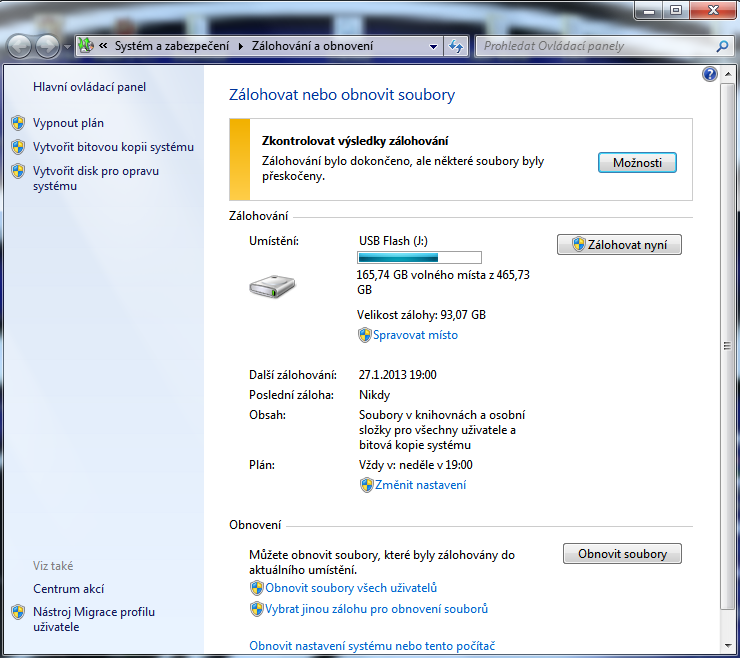
Task: Open the Změnit nastavení link
Action: (420, 485)
